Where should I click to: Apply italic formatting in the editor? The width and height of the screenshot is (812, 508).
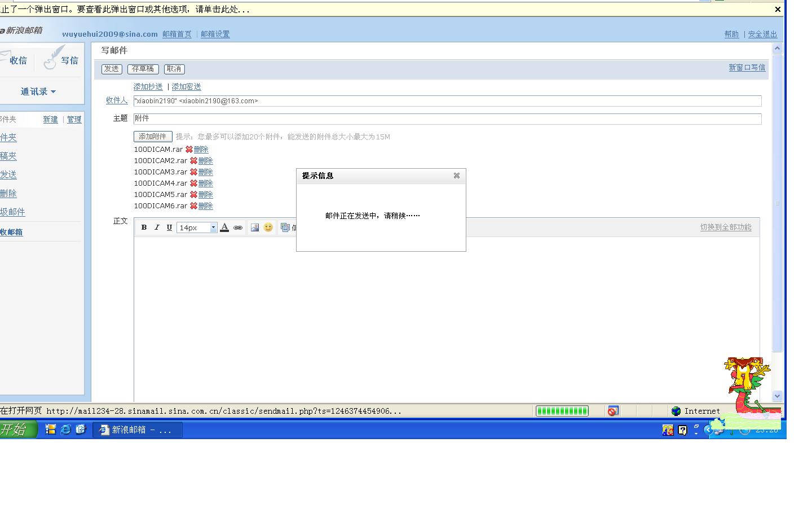tap(157, 227)
